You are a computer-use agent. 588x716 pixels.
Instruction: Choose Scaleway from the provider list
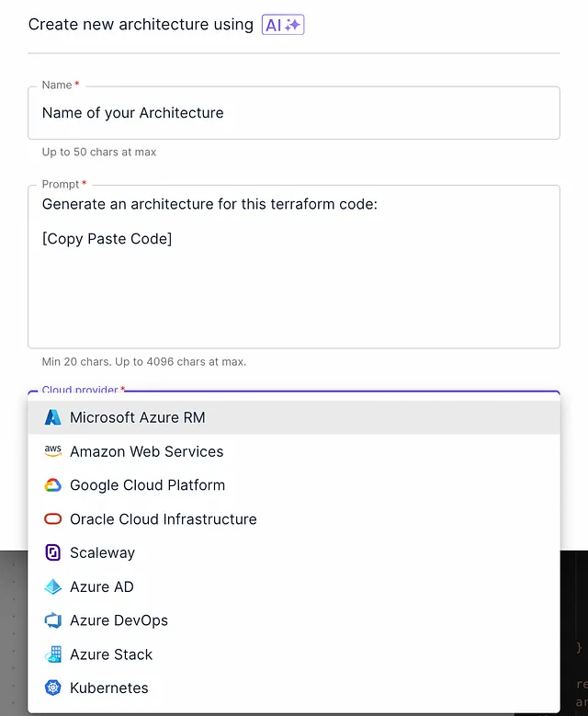pos(294,552)
